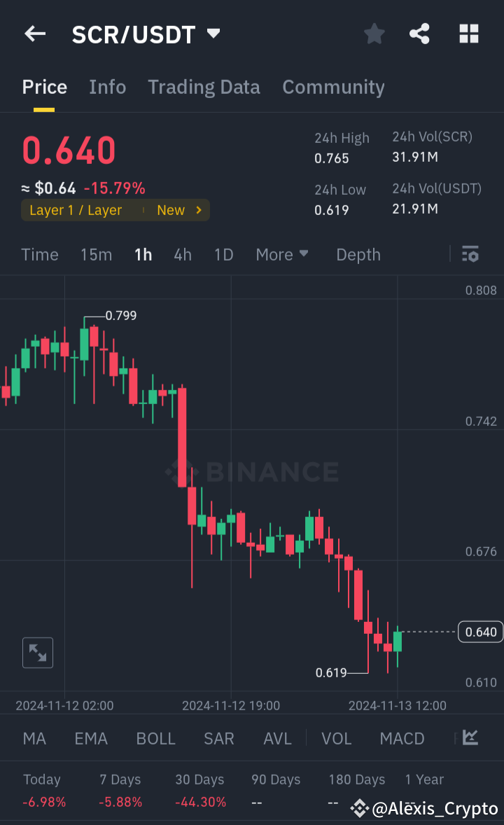Enable the MACD indicator
The width and height of the screenshot is (504, 825).
click(x=402, y=738)
